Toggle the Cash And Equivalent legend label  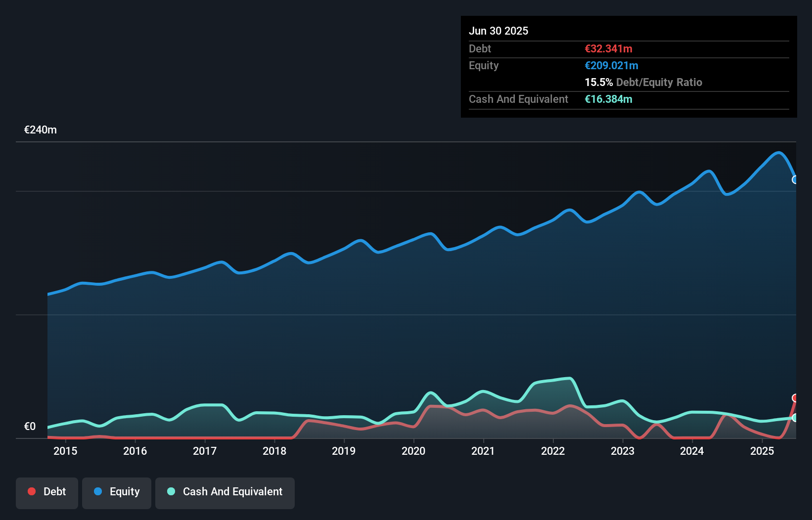tap(232, 491)
